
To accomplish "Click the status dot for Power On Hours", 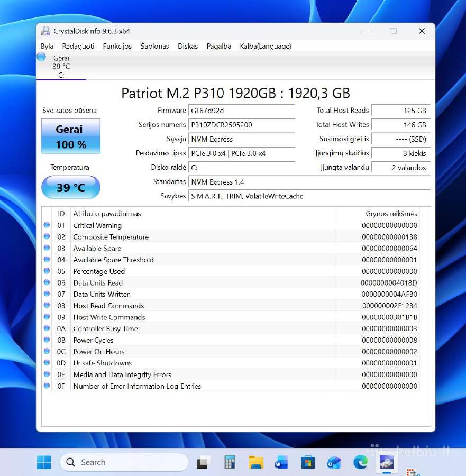I will (47, 351).
